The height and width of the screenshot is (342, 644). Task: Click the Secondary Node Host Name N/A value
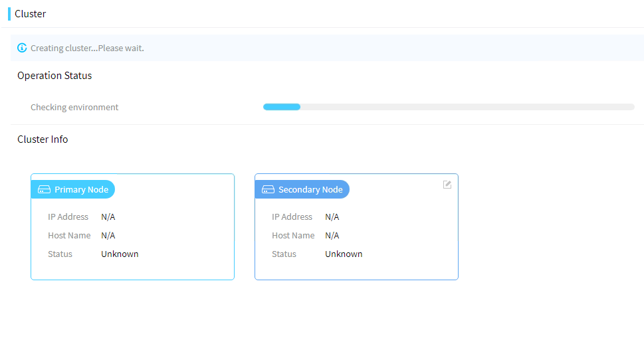click(x=332, y=235)
